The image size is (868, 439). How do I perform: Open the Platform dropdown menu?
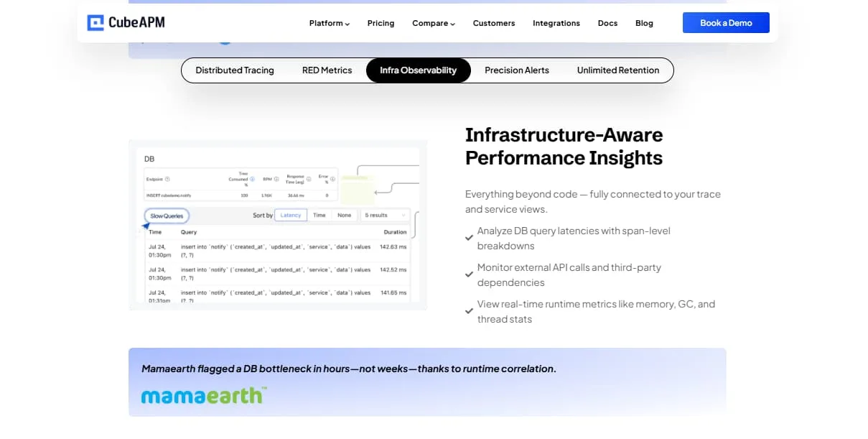coord(329,22)
